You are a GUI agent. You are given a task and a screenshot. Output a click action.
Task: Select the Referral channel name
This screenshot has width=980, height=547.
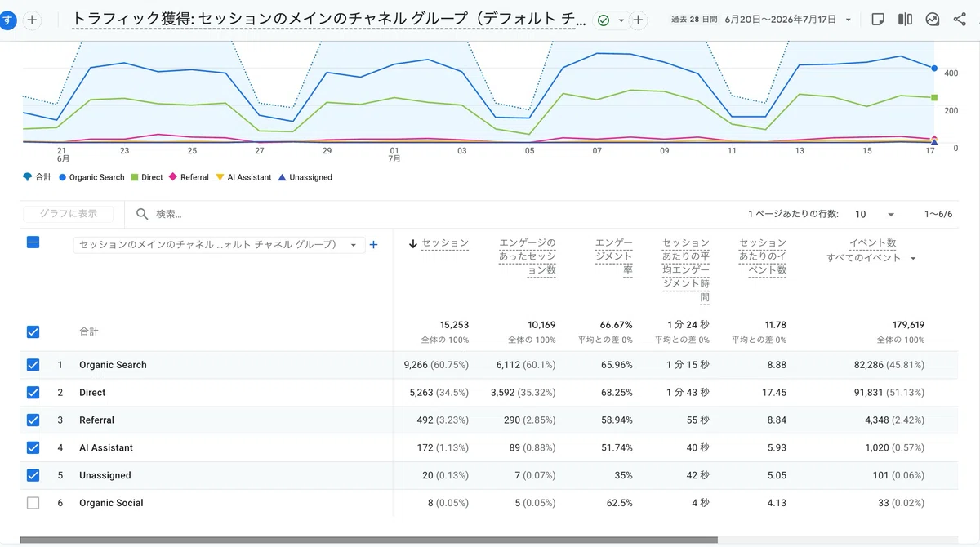click(x=96, y=420)
